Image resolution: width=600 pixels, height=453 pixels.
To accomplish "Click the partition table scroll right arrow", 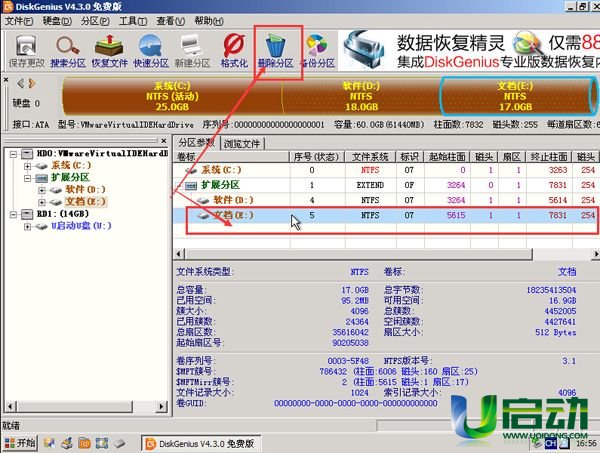I will (x=596, y=254).
